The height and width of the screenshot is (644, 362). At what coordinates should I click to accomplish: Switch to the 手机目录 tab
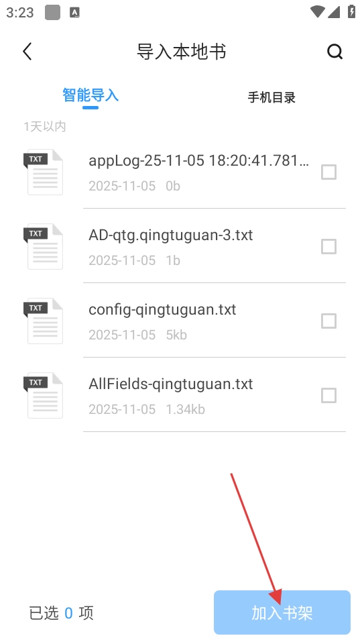[x=271, y=97]
